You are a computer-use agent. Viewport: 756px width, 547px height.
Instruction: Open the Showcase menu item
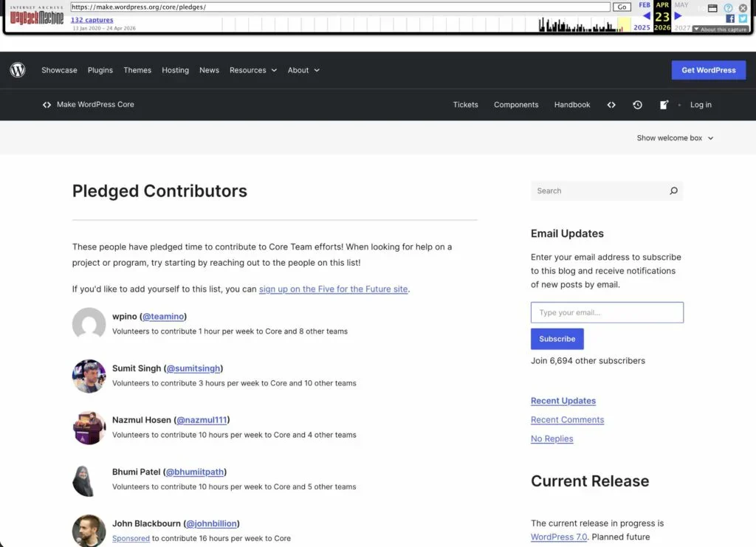tap(59, 70)
